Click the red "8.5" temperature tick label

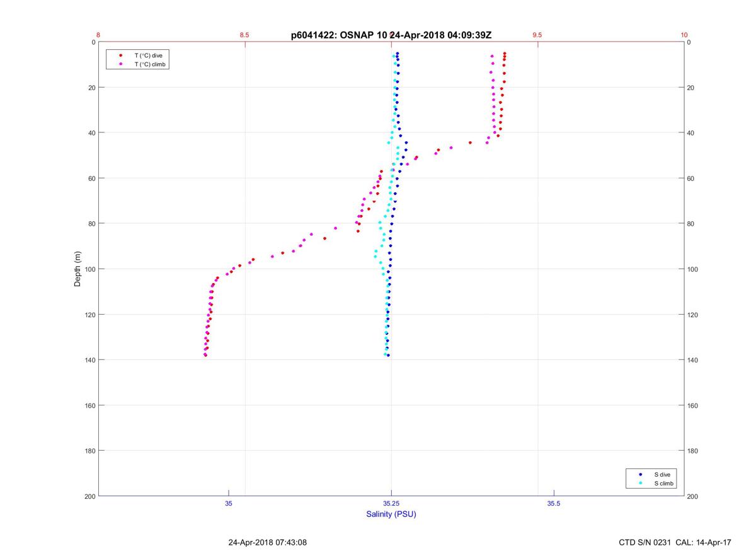(244, 35)
